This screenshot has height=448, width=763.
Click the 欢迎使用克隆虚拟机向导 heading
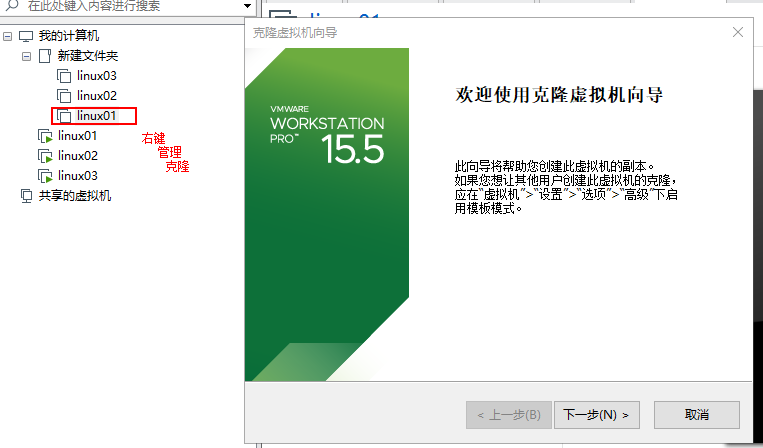(559, 95)
